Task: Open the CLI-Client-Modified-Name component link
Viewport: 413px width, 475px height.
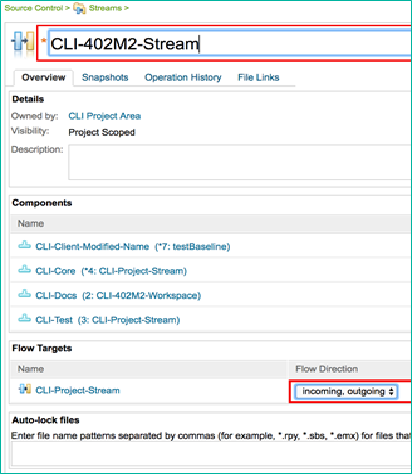Action: 92,247
